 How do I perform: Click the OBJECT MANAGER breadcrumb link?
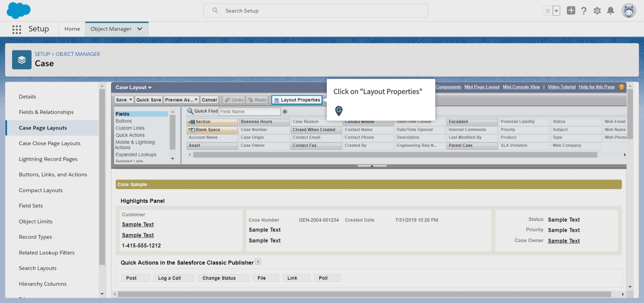78,54
